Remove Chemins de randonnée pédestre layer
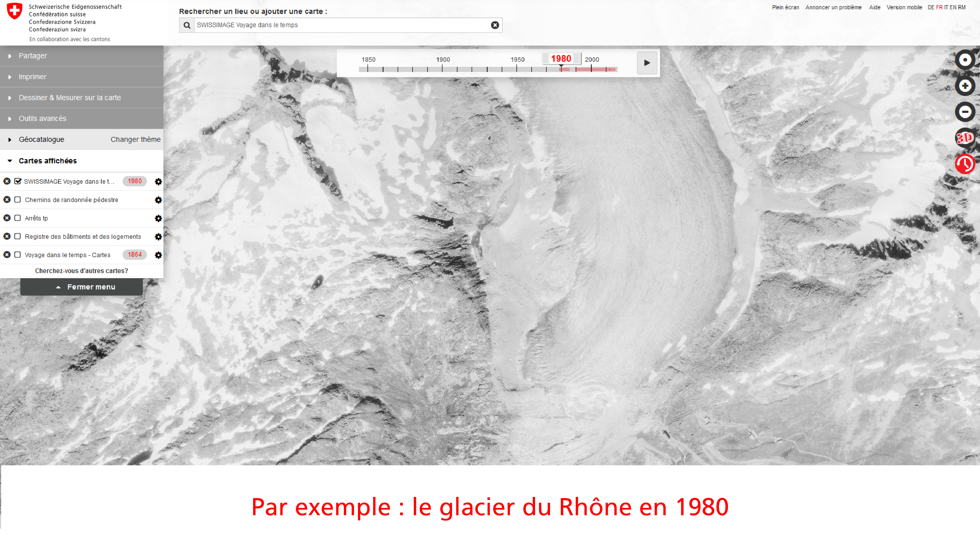The width and height of the screenshot is (980, 551). (x=7, y=200)
